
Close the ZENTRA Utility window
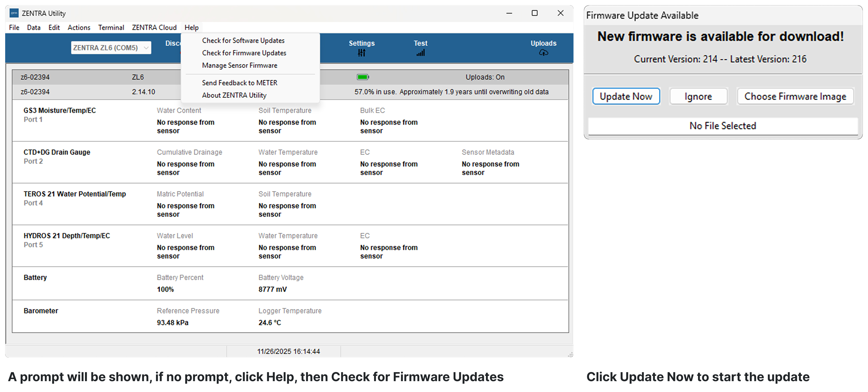(560, 13)
